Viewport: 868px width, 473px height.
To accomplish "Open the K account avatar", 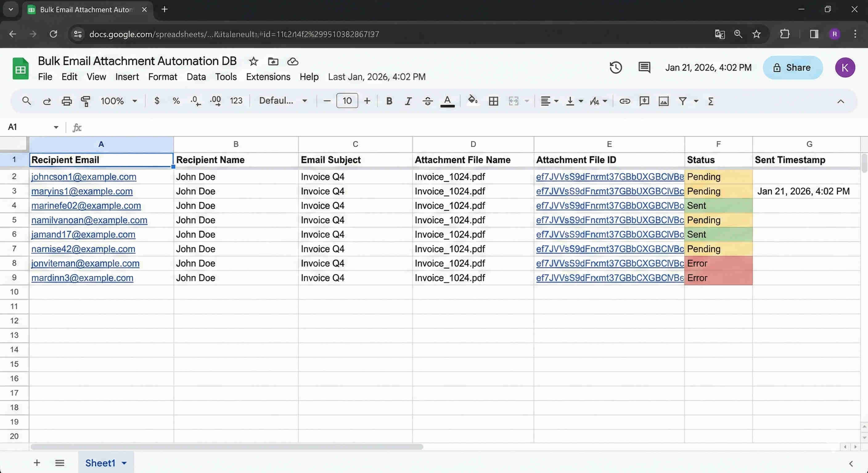I will 845,67.
